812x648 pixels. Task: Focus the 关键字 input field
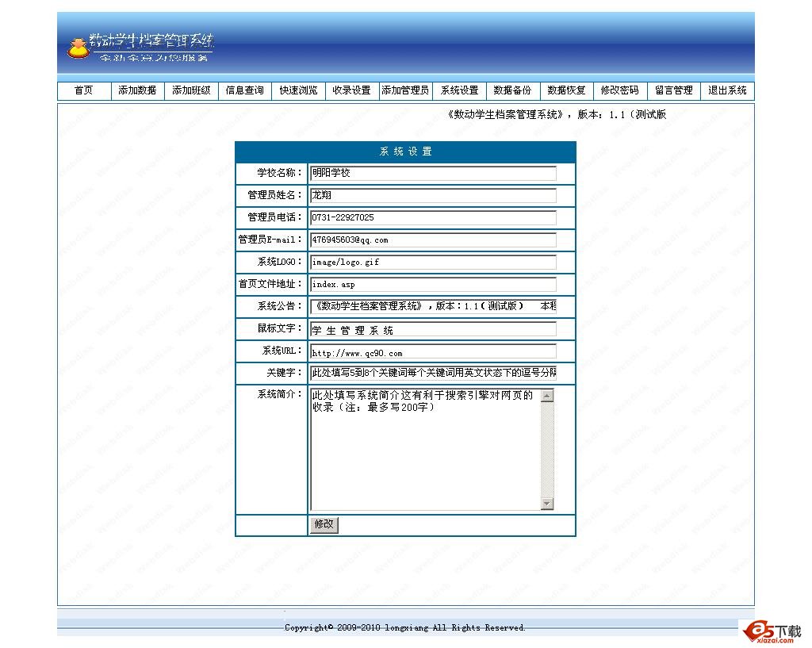pos(433,373)
